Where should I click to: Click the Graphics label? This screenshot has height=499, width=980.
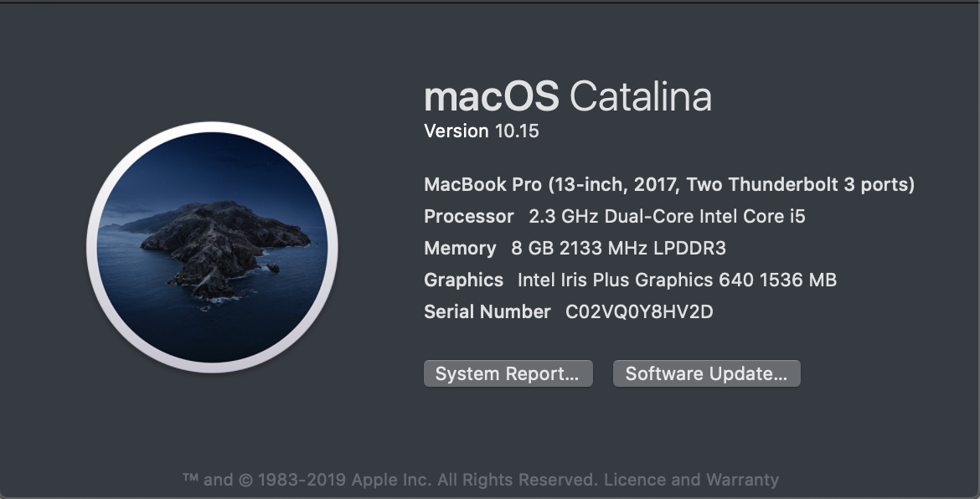tap(463, 280)
